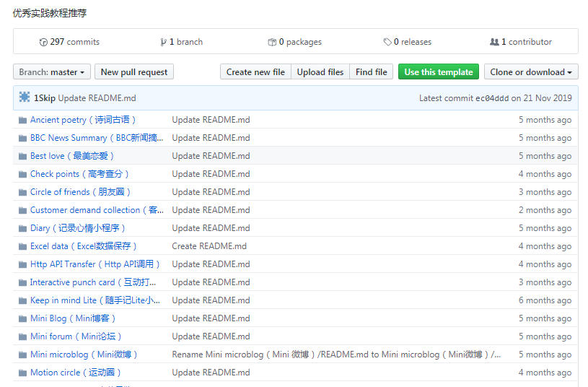Open the 297 commits history link
The height and width of the screenshot is (387, 588).
(x=69, y=42)
